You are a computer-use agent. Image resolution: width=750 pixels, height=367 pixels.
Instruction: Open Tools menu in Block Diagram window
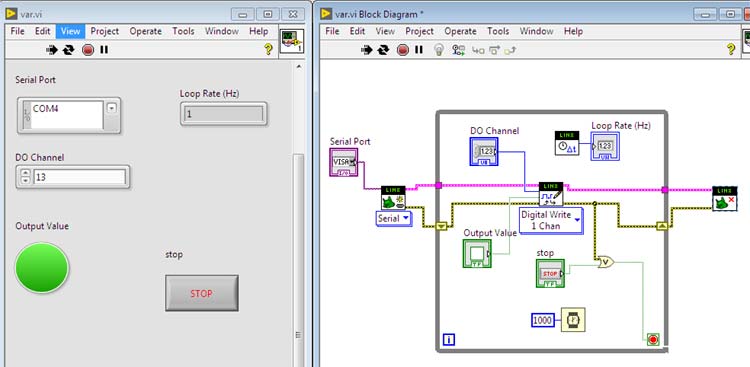pos(498,31)
